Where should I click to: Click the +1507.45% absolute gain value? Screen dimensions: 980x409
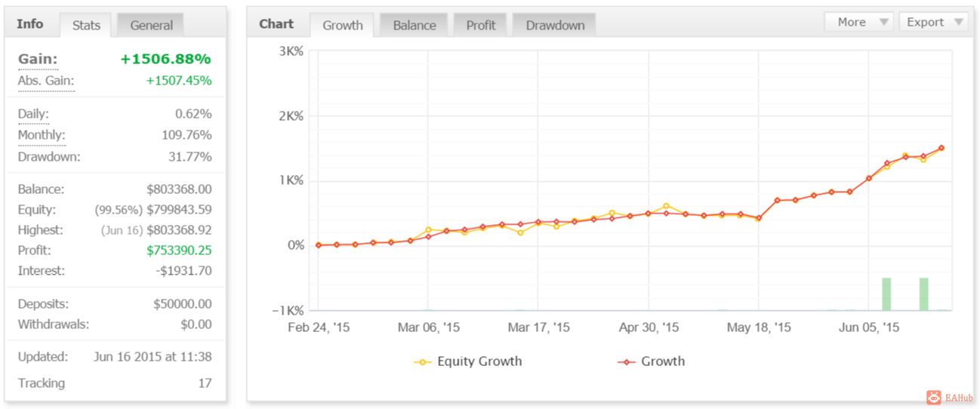tap(178, 81)
